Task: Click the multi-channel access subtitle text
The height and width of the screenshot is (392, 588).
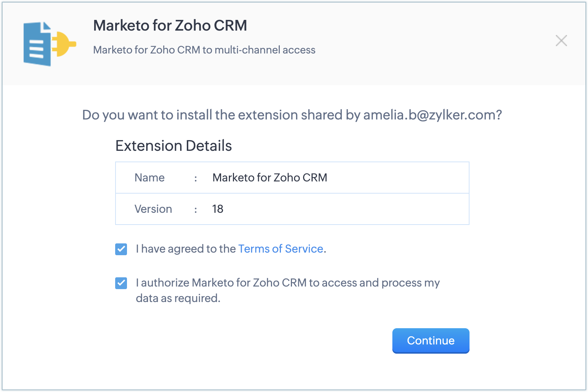Action: 204,50
